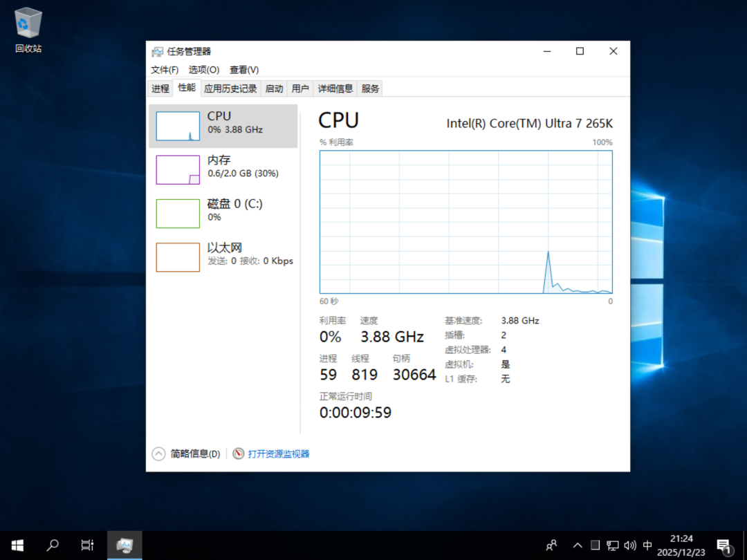Switch to the 性能 tab
Image resolution: width=747 pixels, height=560 pixels.
coord(187,88)
